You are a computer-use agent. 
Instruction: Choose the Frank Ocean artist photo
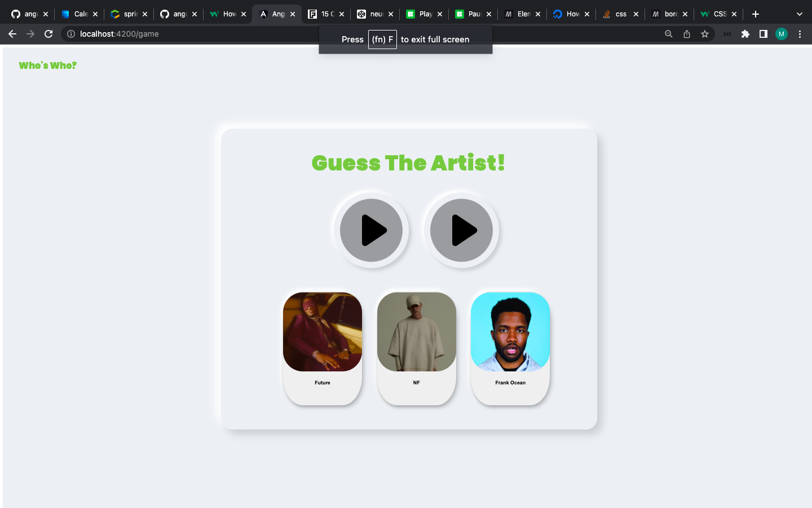510,332
